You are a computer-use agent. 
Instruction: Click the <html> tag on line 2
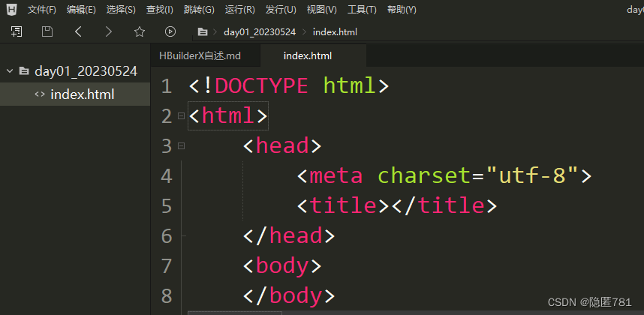(228, 116)
